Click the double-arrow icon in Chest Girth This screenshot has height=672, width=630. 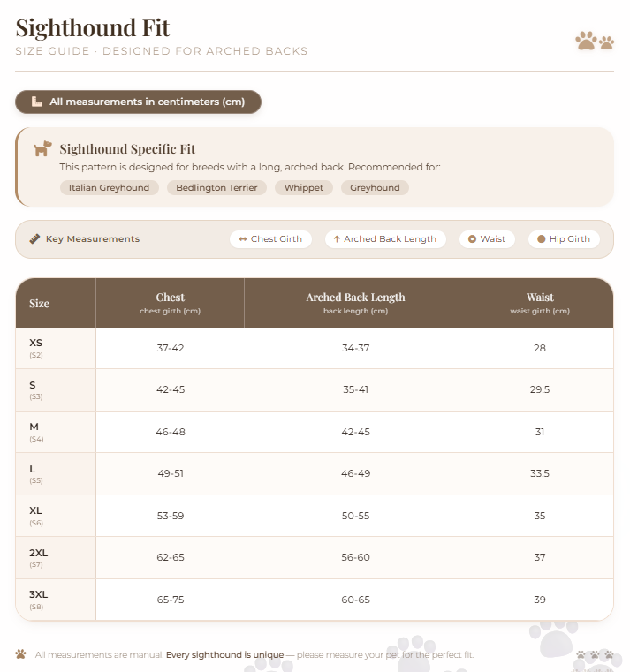coord(243,239)
